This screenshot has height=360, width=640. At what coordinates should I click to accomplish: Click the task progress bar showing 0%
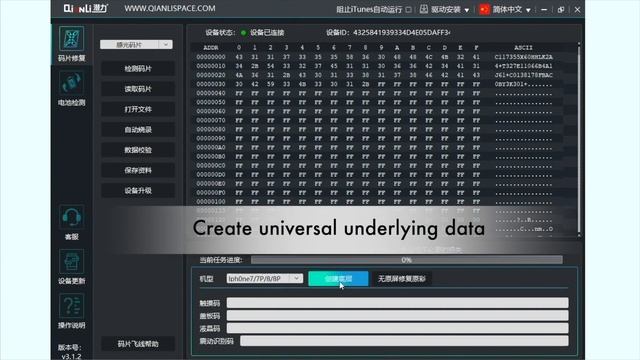click(x=407, y=260)
